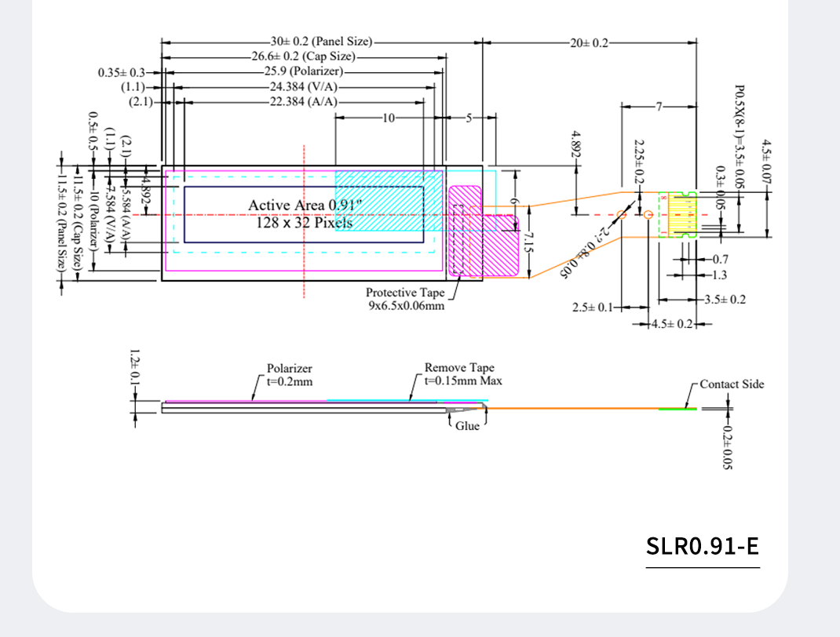This screenshot has width=840, height=637.
Task: Click the '26.6± 0.2 (Cap Size)' dimension label
Action: (x=303, y=56)
